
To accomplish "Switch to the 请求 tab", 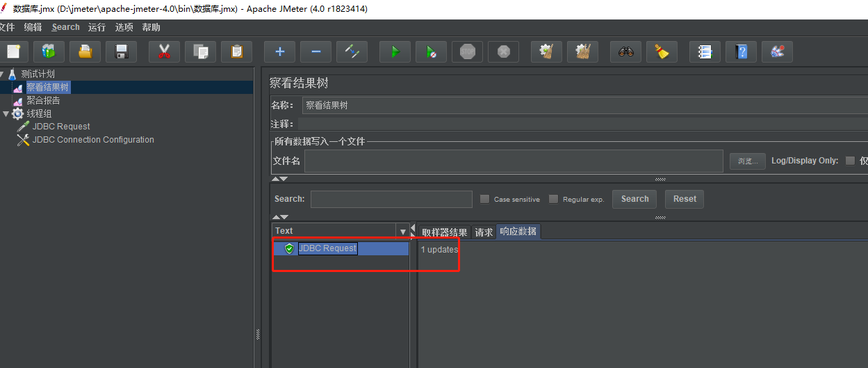I will click(484, 232).
